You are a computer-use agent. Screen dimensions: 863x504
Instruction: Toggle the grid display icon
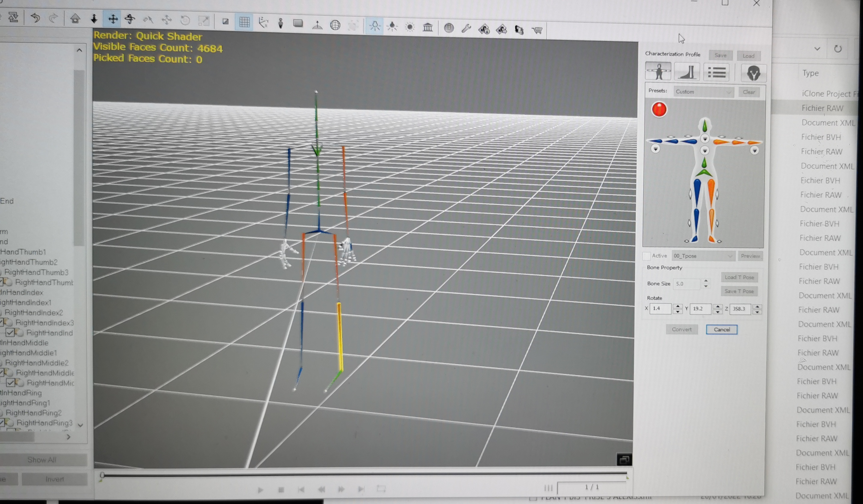[244, 22]
